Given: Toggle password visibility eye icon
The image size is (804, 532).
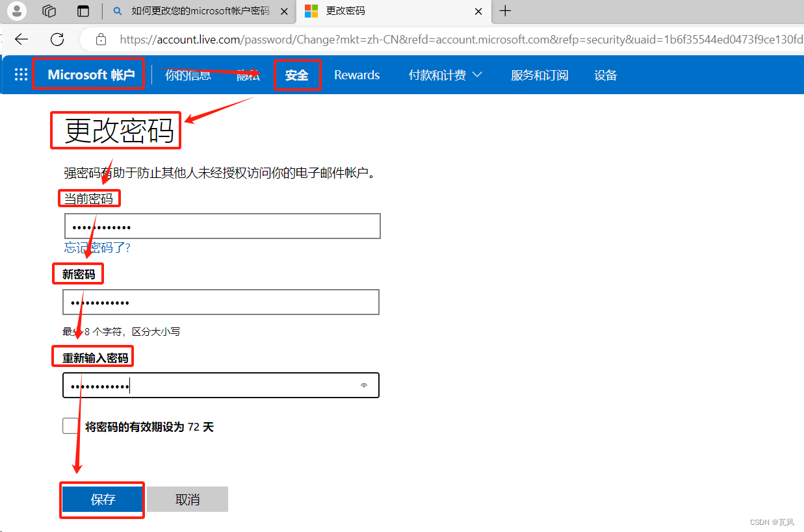Looking at the screenshot, I should pos(364,385).
